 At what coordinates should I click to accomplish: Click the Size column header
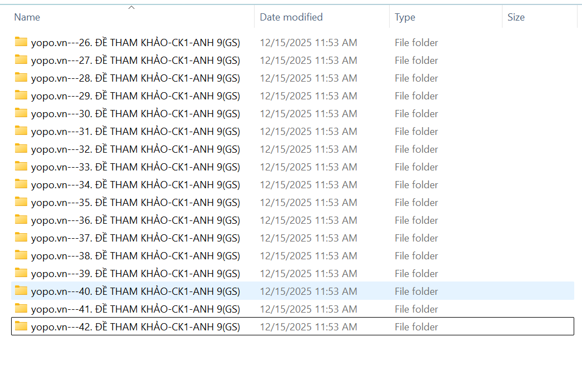[x=516, y=17]
